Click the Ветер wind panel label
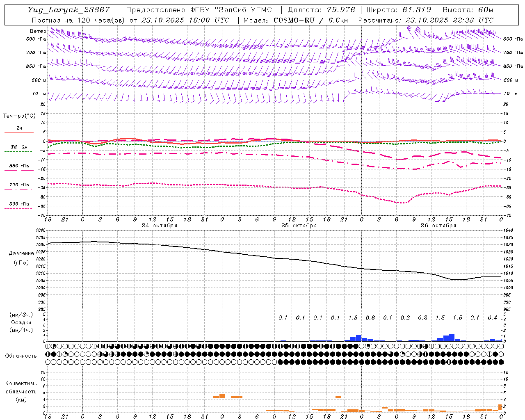Viewport: 525px width, 420px height. [x=38, y=31]
